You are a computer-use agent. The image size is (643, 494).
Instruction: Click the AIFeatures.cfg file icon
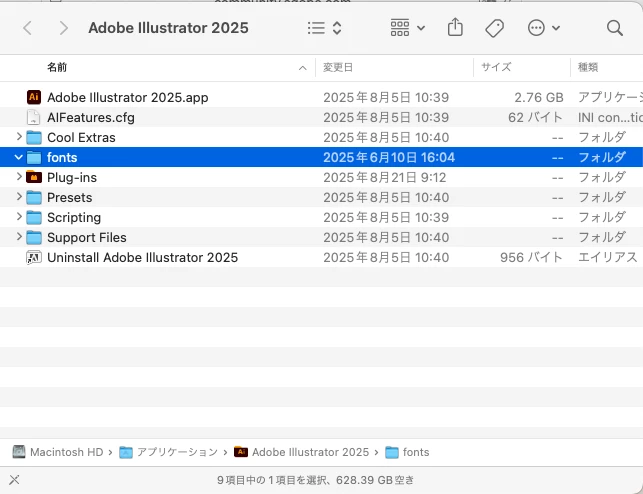click(34, 117)
